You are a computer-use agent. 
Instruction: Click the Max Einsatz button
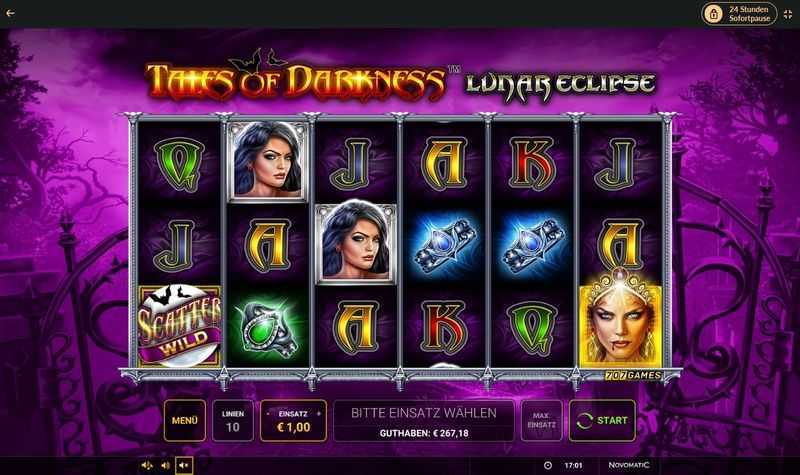(x=541, y=420)
